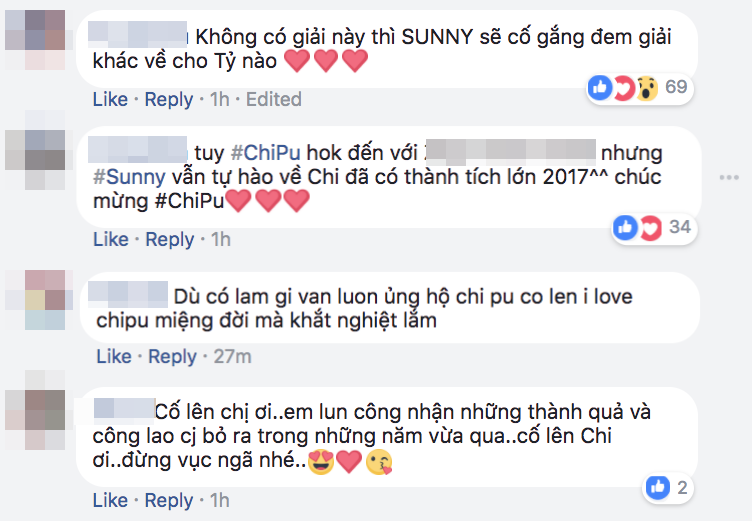Click the reaction icons beside the 34 count

coord(637,228)
